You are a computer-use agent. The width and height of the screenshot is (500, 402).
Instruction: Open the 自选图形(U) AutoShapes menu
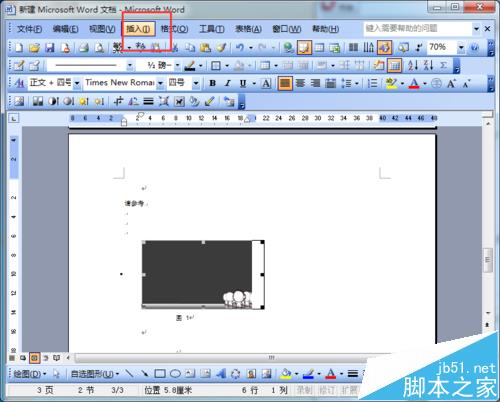tap(95, 374)
